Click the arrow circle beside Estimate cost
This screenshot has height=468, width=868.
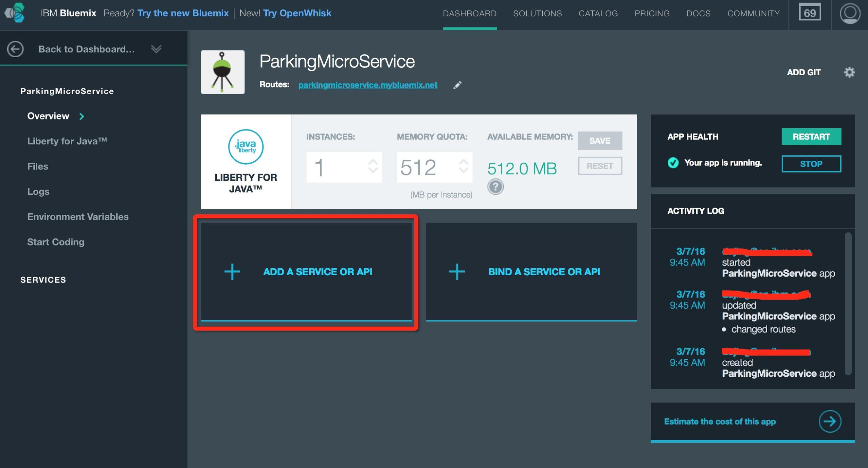(x=830, y=421)
